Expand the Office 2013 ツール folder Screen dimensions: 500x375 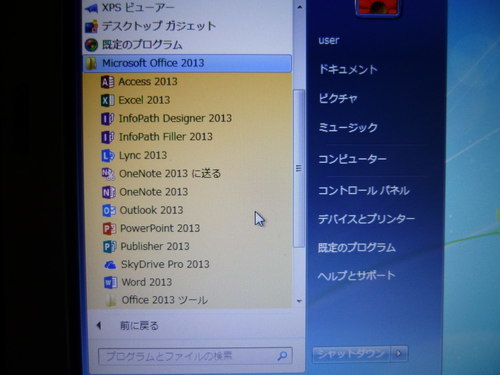(165, 300)
